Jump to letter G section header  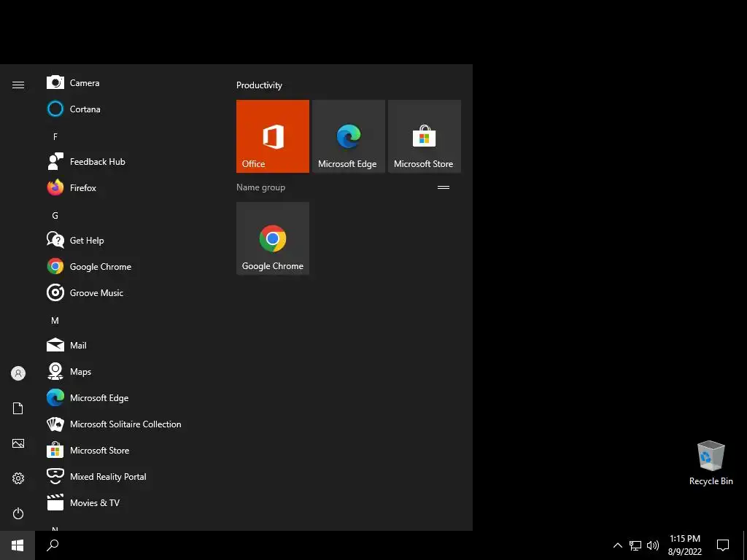point(55,216)
